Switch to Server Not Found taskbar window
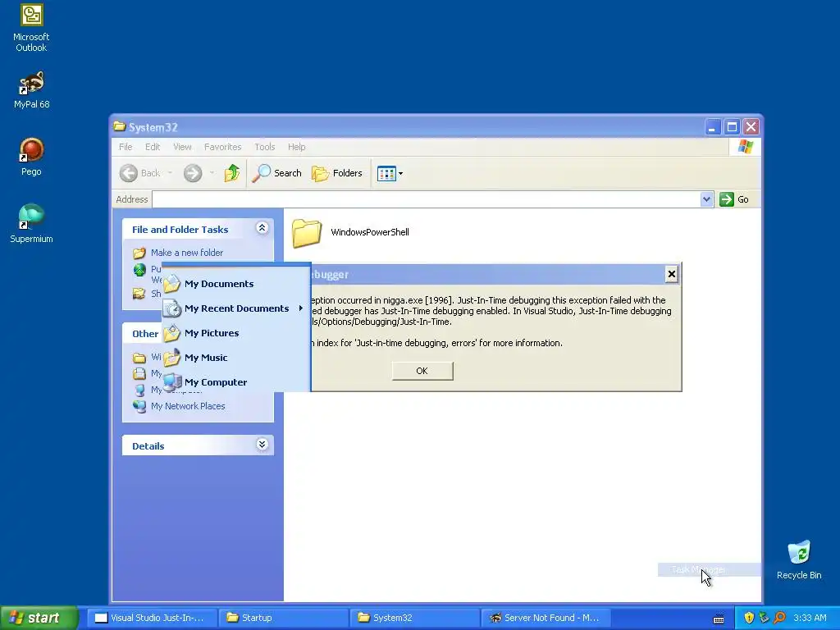 point(546,618)
